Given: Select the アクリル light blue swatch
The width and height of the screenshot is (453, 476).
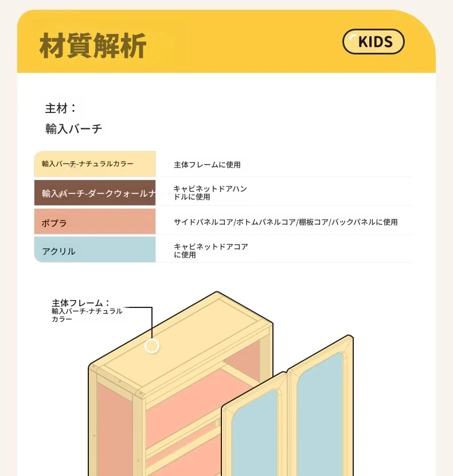Looking at the screenshot, I should [x=95, y=249].
